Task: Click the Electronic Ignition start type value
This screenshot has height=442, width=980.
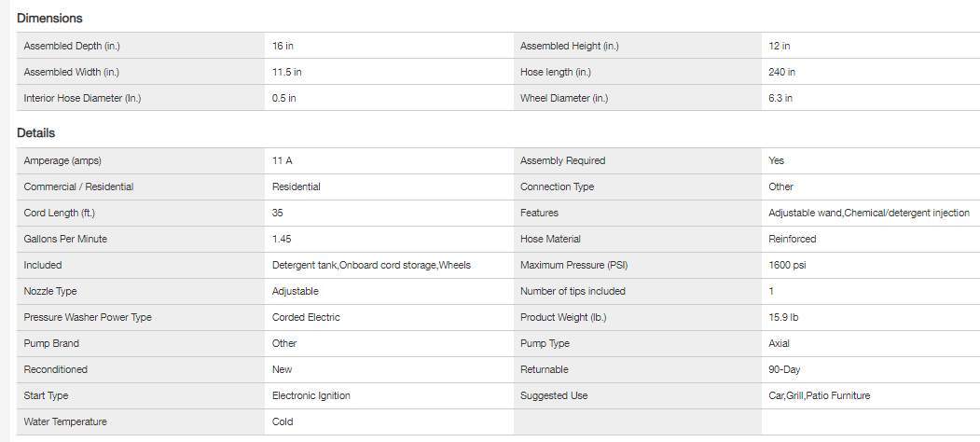Action: pyautogui.click(x=311, y=395)
